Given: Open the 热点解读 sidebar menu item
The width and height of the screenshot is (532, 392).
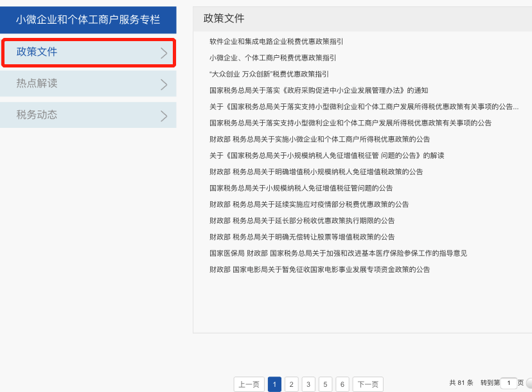Looking at the screenshot, I should click(88, 84).
